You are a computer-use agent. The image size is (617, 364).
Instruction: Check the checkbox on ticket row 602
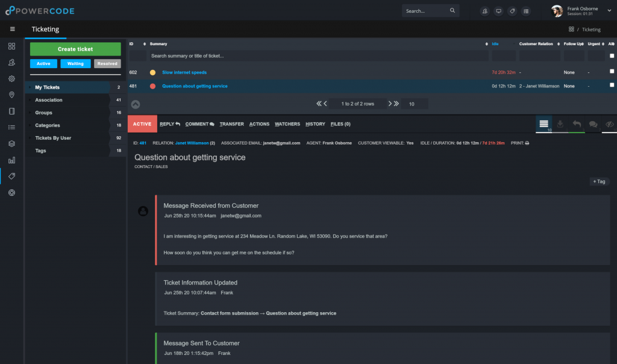[x=610, y=71]
